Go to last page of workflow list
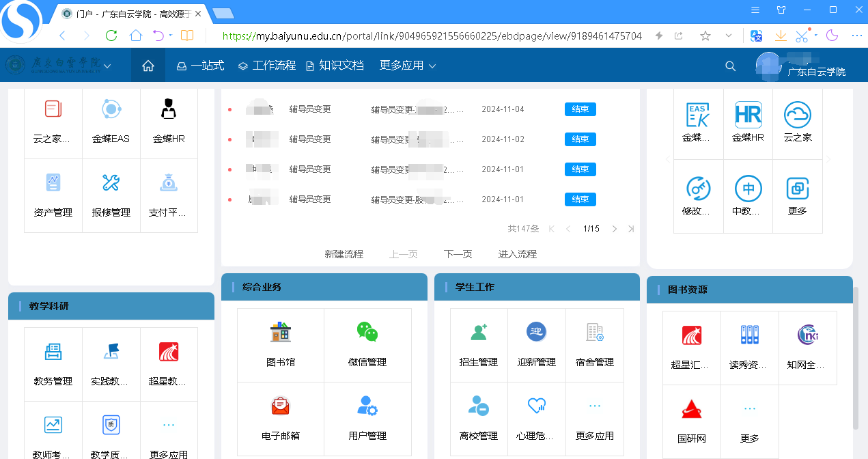Screen dimensions: 868x459 [x=631, y=229]
